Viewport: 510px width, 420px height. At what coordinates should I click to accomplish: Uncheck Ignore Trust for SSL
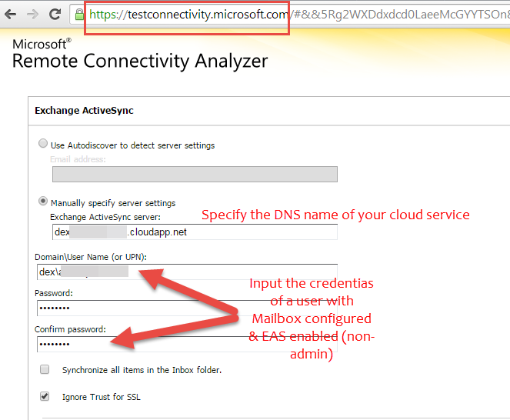[45, 396]
